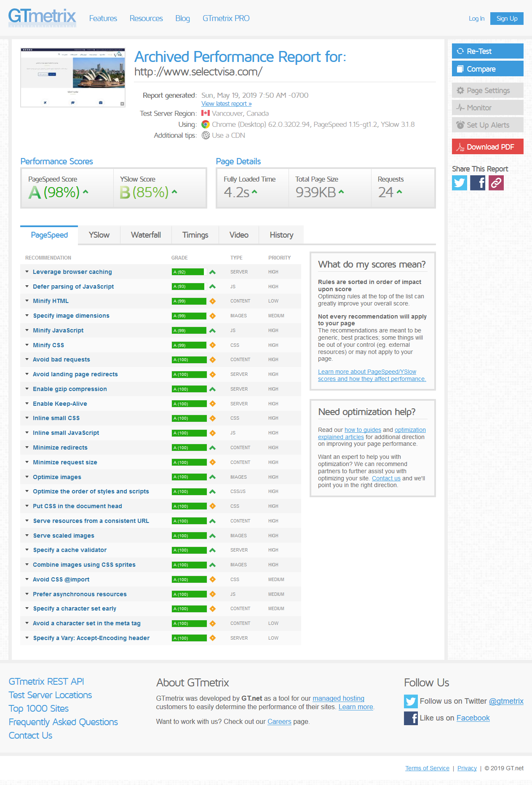Click Set Up Alerts button

(x=488, y=125)
